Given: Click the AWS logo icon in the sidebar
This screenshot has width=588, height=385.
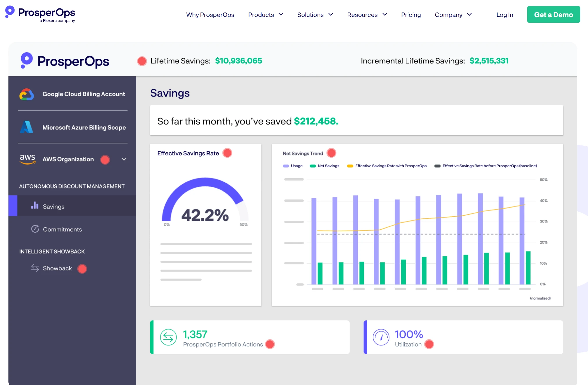Looking at the screenshot, I should pos(27,159).
